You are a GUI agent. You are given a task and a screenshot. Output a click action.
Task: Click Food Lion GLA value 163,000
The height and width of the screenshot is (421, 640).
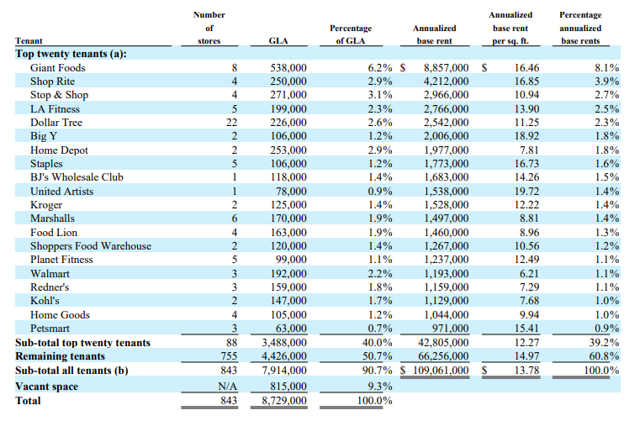click(288, 232)
